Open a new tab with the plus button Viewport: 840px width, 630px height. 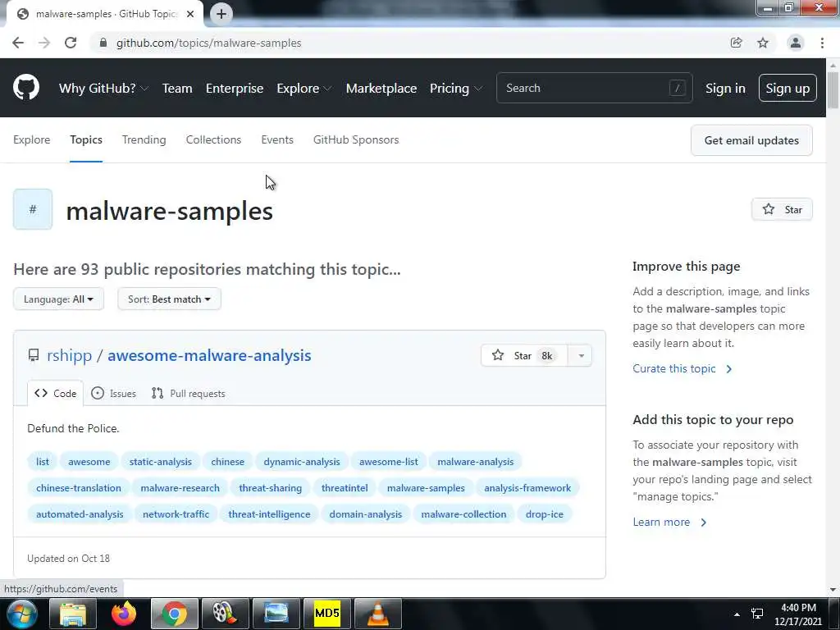pyautogui.click(x=221, y=14)
